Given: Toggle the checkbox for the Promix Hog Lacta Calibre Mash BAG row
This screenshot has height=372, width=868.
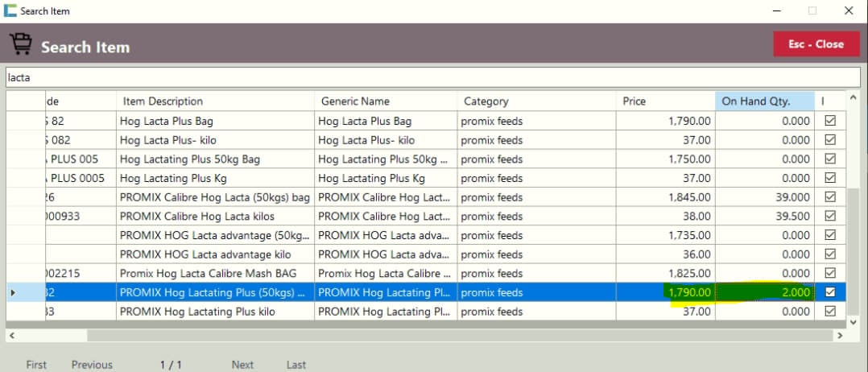Looking at the screenshot, I should click(x=830, y=273).
